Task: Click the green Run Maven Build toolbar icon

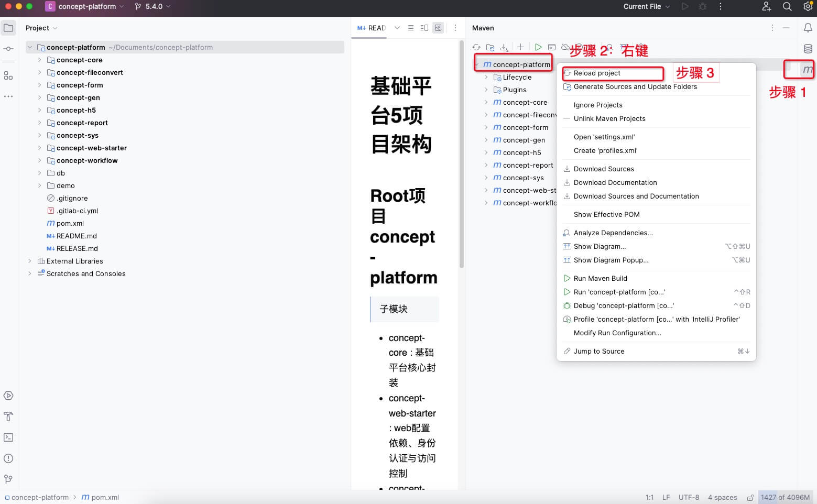Action: pyautogui.click(x=538, y=47)
